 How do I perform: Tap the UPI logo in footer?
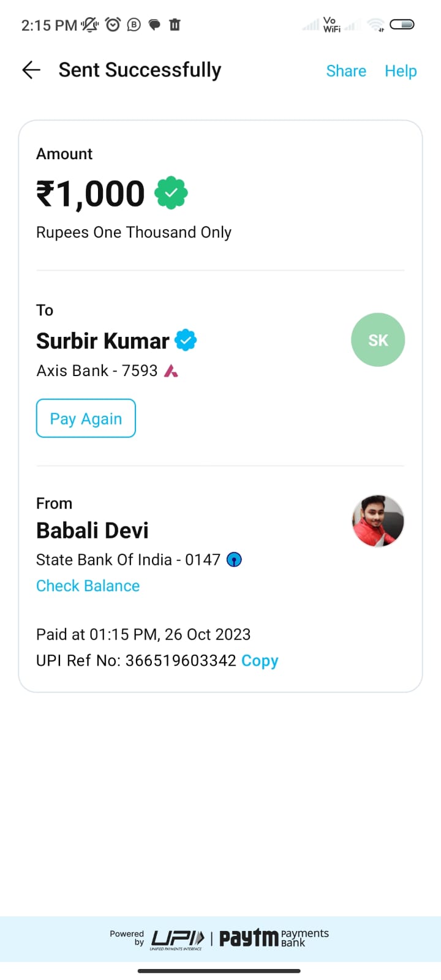(x=177, y=938)
